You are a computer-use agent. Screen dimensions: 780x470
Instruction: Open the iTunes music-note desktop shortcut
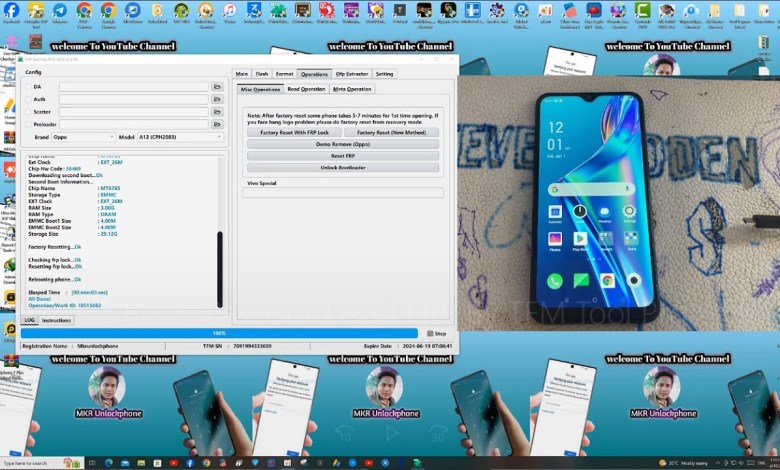229,12
